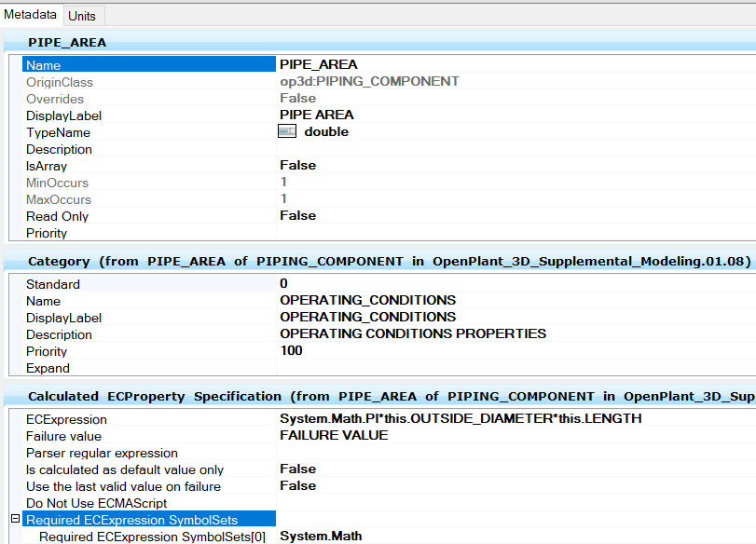
Task: Click the OPERATING_CONDITIONS name value
Action: click(368, 300)
